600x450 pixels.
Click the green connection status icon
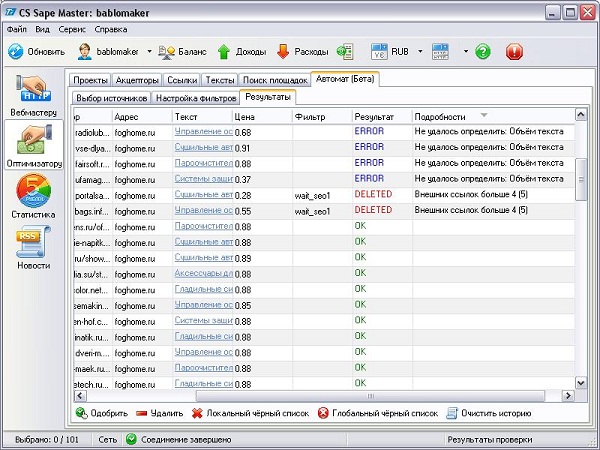click(x=131, y=439)
